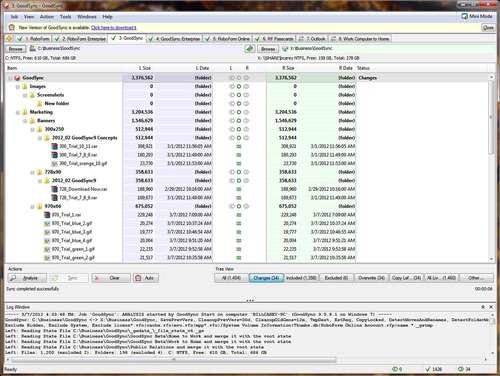The image size is (500, 376).
Task: Click the 300_Trial_orange_10.gif file icon
Action: [x=54, y=164]
